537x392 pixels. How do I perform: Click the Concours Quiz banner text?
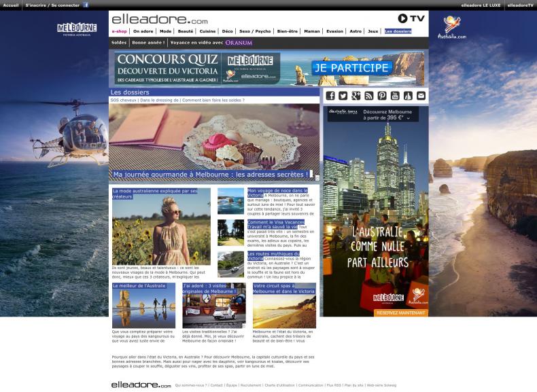click(167, 68)
